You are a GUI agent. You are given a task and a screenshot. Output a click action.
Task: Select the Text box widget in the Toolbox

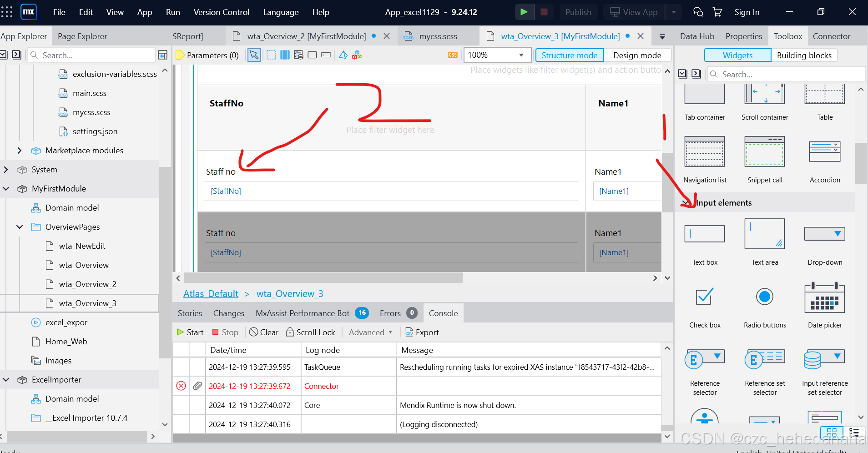coord(704,234)
